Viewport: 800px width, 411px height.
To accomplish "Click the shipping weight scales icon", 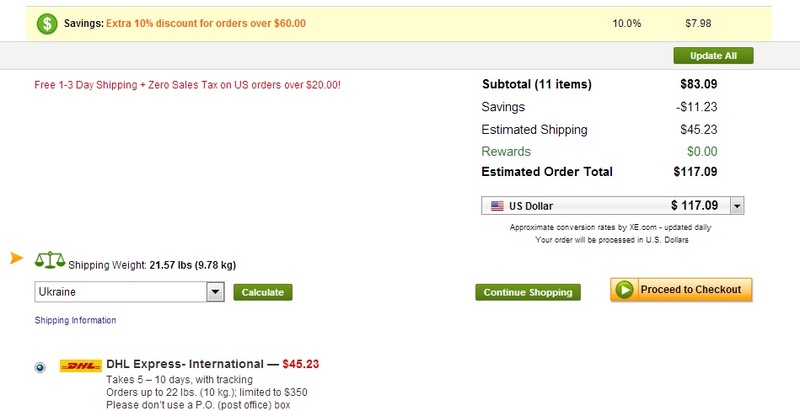I will (x=50, y=260).
